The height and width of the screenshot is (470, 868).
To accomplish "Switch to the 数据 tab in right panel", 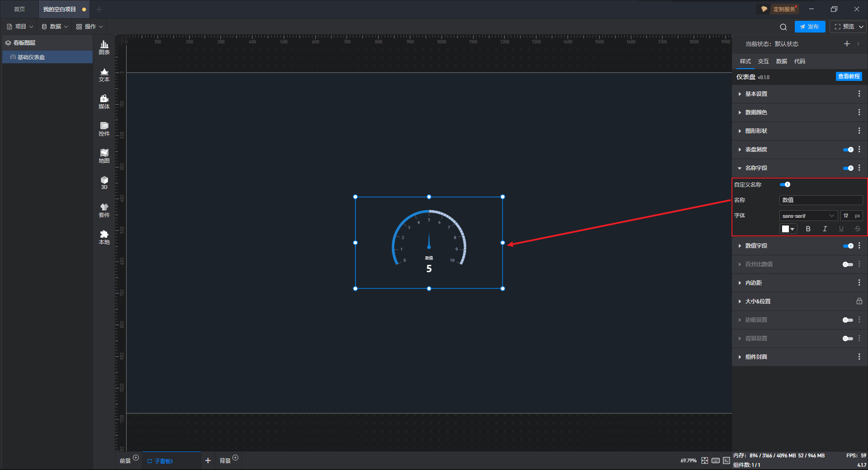I will coord(781,61).
